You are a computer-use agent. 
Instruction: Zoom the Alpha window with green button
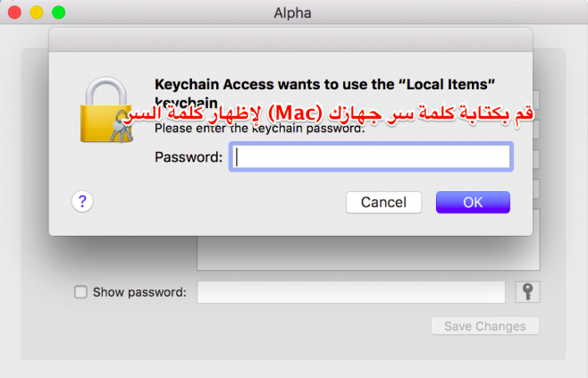58,13
